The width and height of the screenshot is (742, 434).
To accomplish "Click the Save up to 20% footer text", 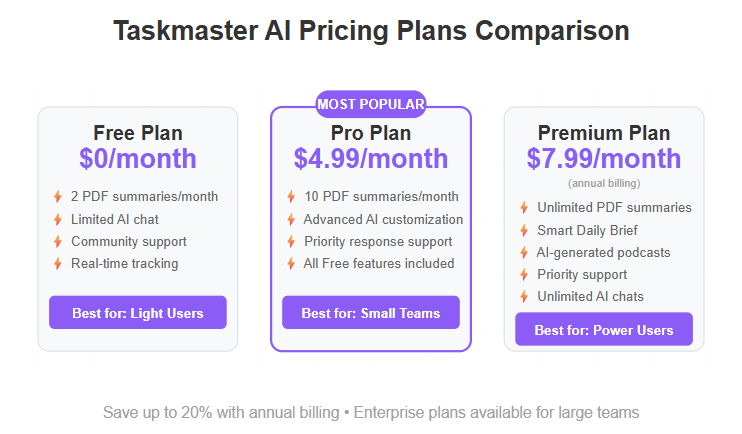I will tap(371, 412).
